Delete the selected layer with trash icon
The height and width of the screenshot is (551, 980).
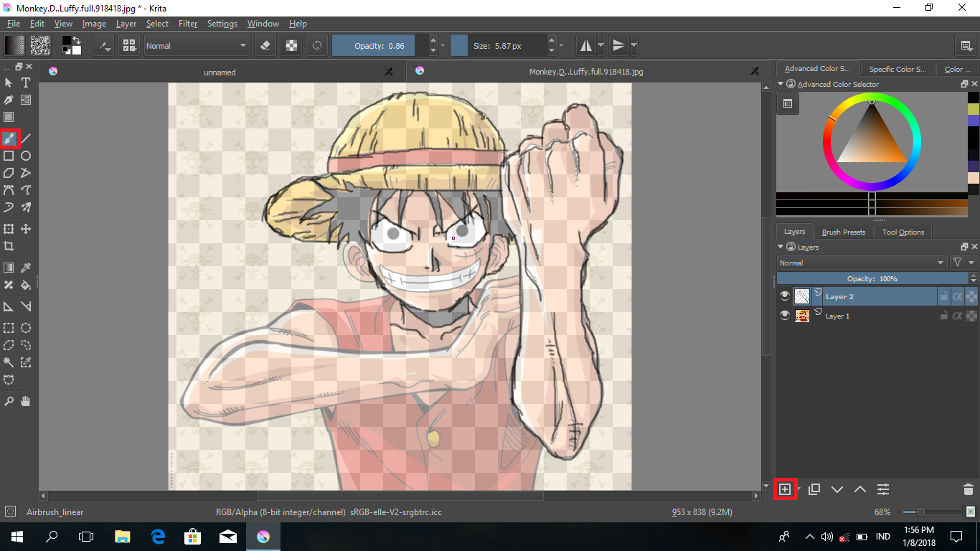(968, 489)
